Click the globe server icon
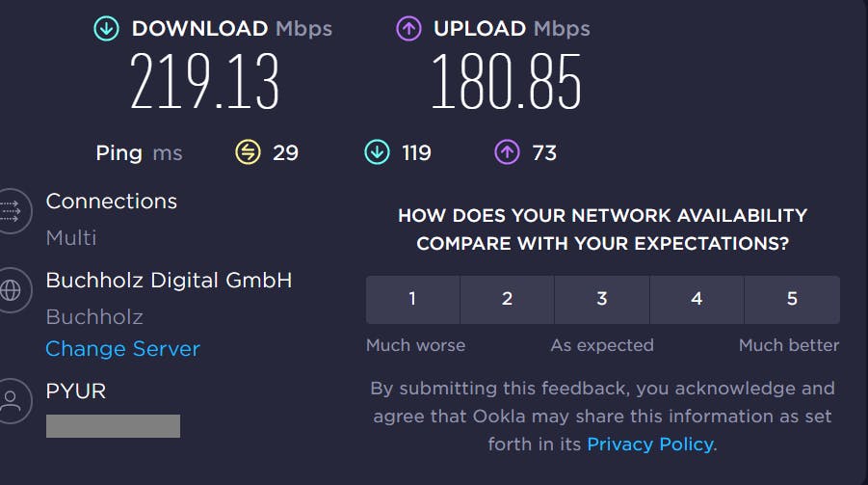The height and width of the screenshot is (485, 868). pyautogui.click(x=10, y=290)
